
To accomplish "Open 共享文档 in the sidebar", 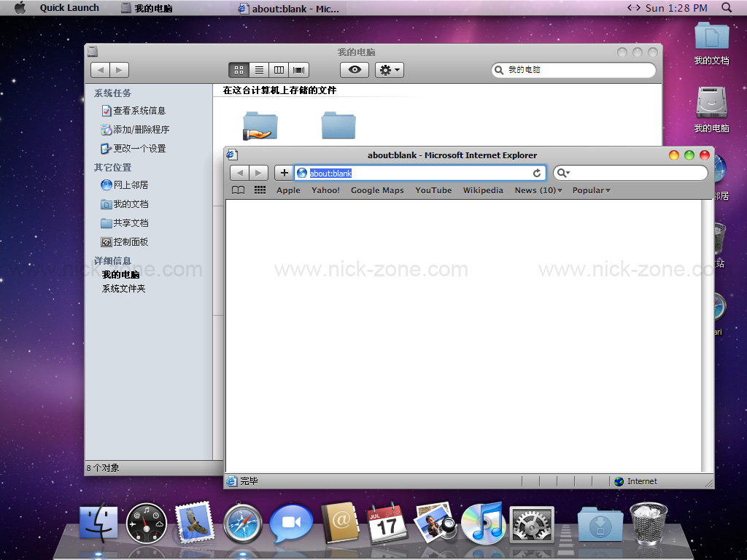I will point(125,223).
